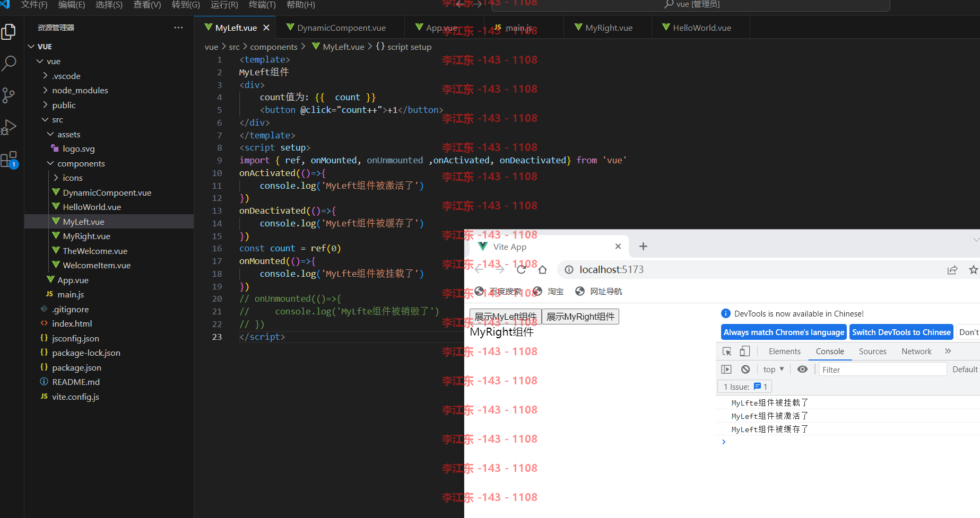Switch to the Network panel
The width and height of the screenshot is (980, 518).
coord(916,352)
